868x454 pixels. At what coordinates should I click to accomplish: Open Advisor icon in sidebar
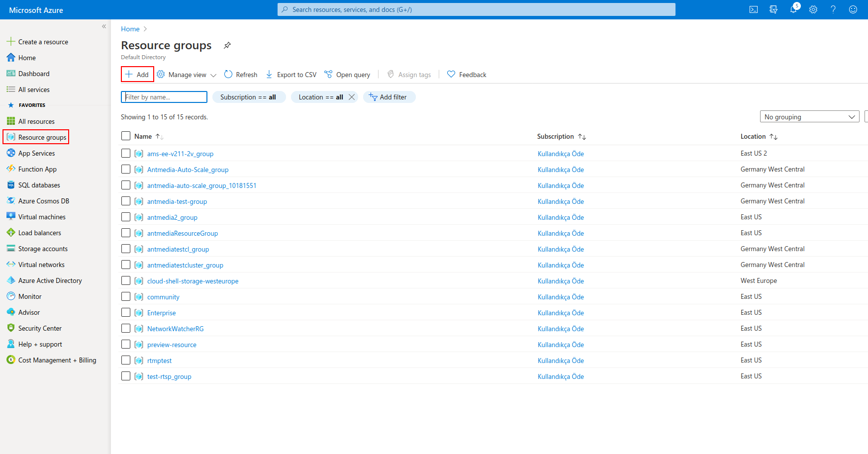pos(11,312)
